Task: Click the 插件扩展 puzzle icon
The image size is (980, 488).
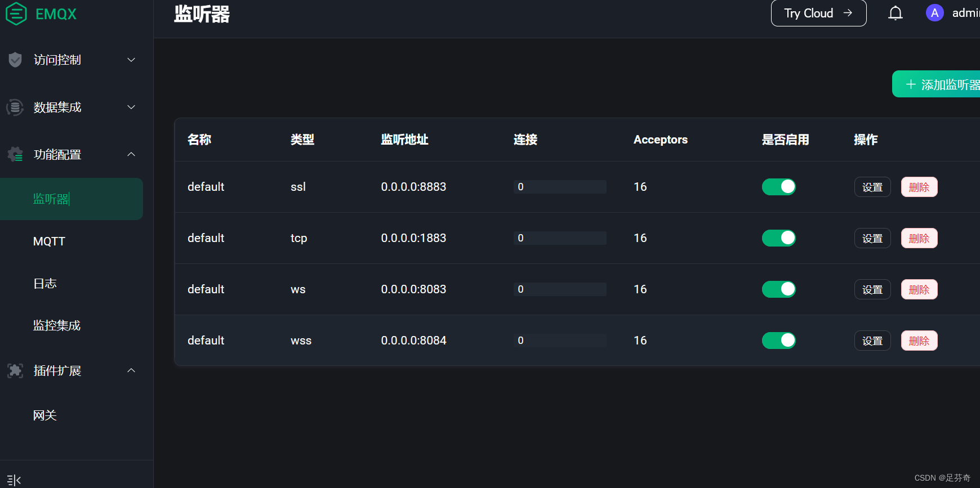Action: pyautogui.click(x=15, y=370)
